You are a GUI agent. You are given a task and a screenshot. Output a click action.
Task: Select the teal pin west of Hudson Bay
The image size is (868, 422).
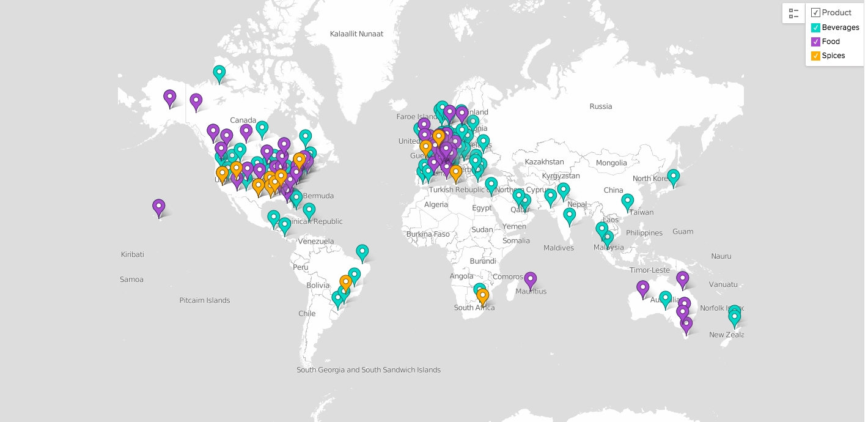click(262, 129)
